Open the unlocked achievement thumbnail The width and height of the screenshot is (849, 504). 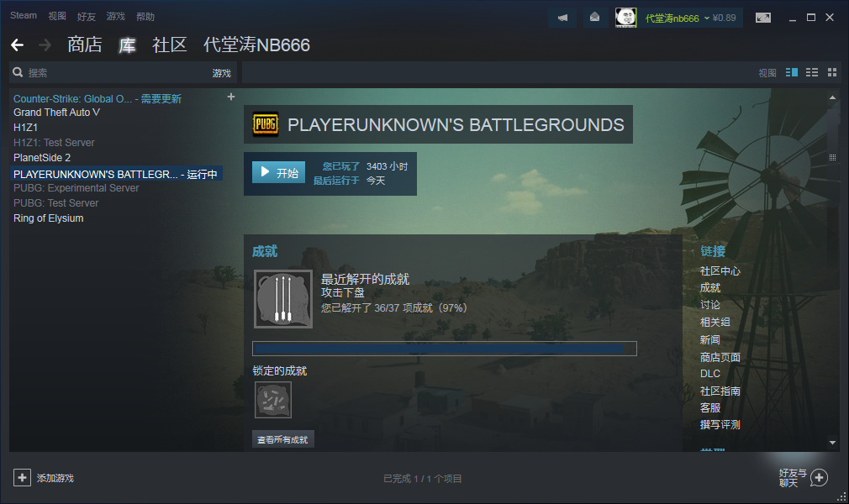tap(283, 299)
